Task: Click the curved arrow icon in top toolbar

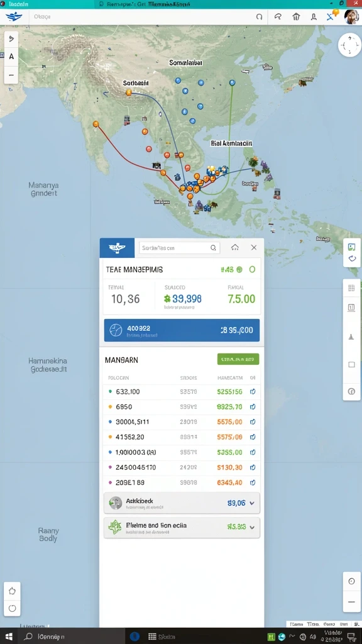Action: (278, 17)
